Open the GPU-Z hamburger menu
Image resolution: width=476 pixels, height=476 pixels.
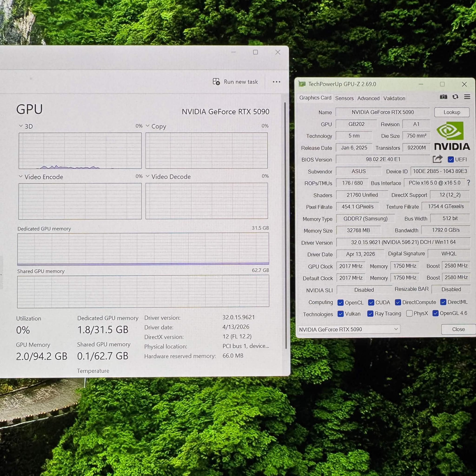coord(467,97)
